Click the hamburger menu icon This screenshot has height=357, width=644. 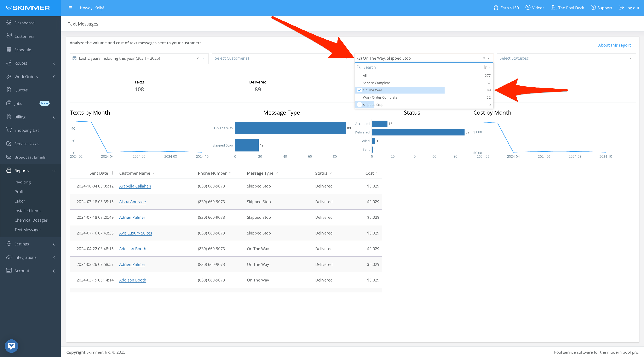point(70,8)
